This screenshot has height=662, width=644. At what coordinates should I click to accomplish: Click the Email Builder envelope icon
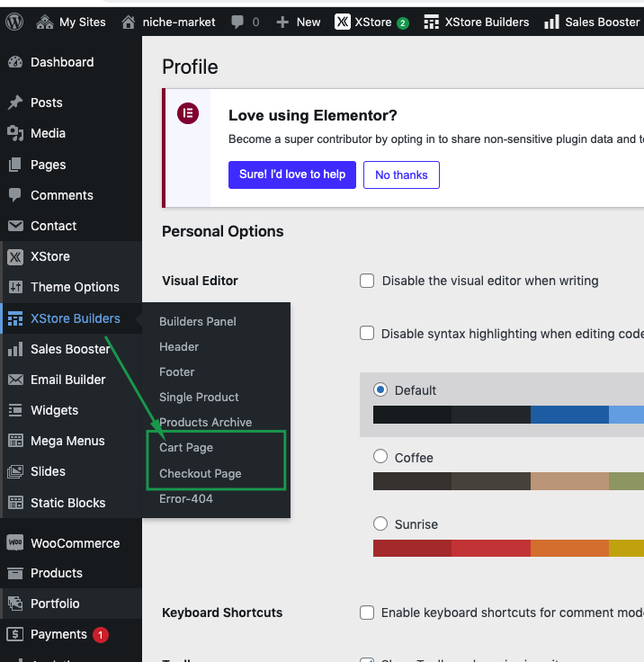tap(15, 380)
